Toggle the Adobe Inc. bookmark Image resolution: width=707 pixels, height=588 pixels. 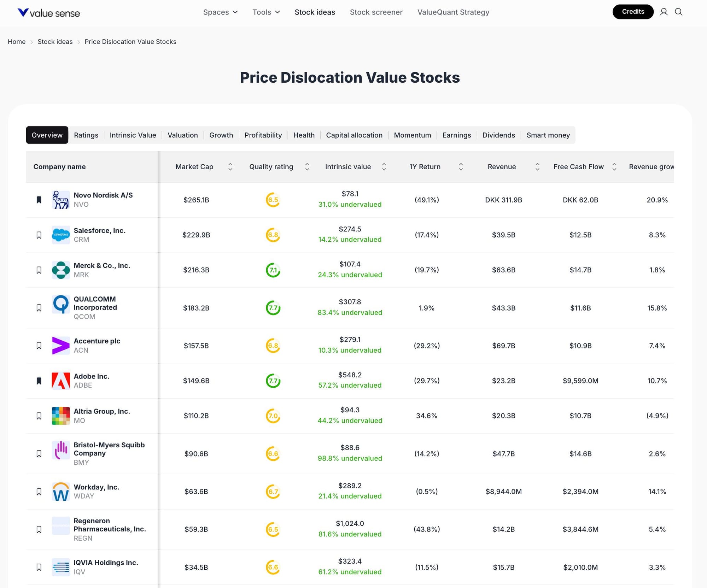[39, 381]
